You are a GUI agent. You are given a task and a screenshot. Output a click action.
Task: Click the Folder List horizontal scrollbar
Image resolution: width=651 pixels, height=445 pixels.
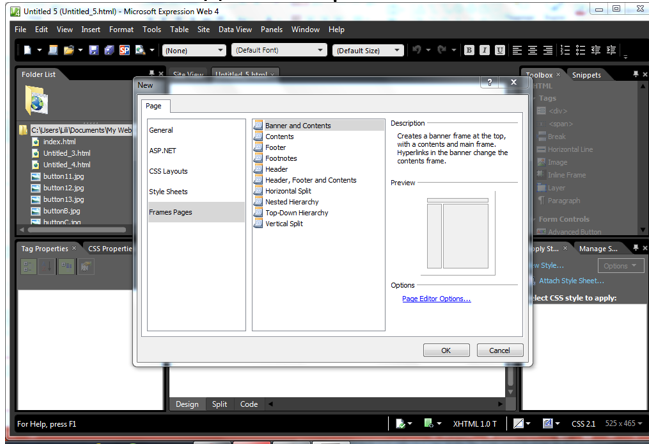(76, 230)
